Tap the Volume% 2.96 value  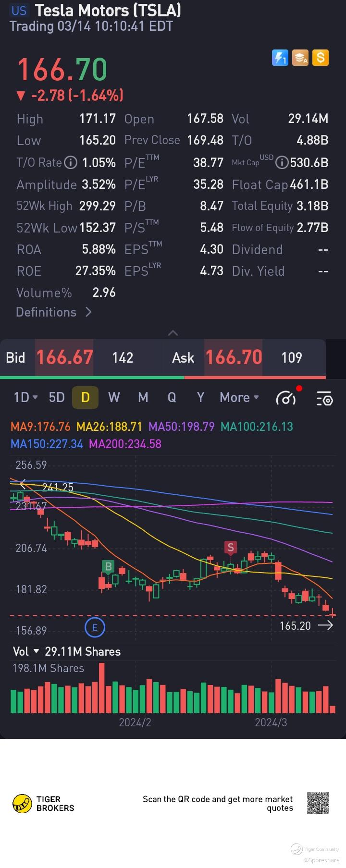pyautogui.click(x=104, y=293)
